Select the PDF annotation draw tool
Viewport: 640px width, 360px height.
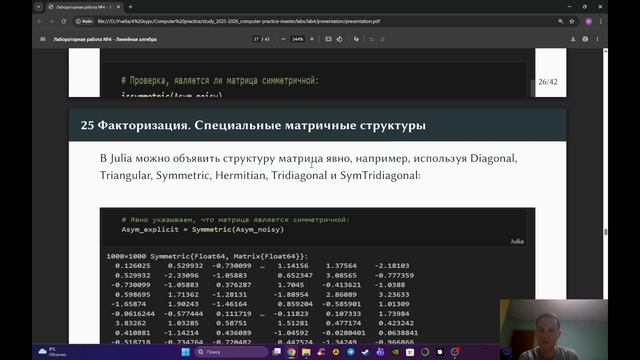pyautogui.click(x=356, y=39)
